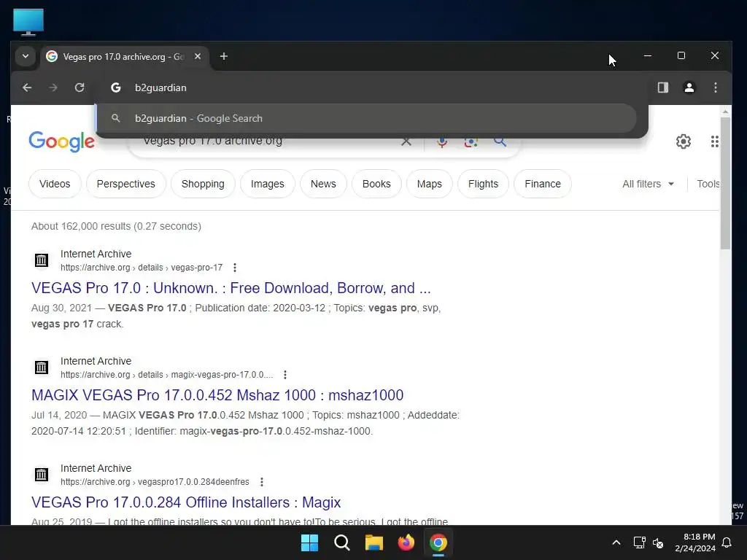This screenshot has height=560, width=747.
Task: Open Chrome three-dot menu
Action: pyautogui.click(x=715, y=87)
